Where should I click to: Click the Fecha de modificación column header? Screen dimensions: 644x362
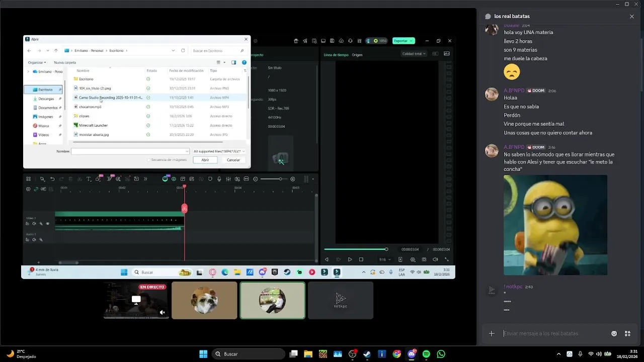186,71
